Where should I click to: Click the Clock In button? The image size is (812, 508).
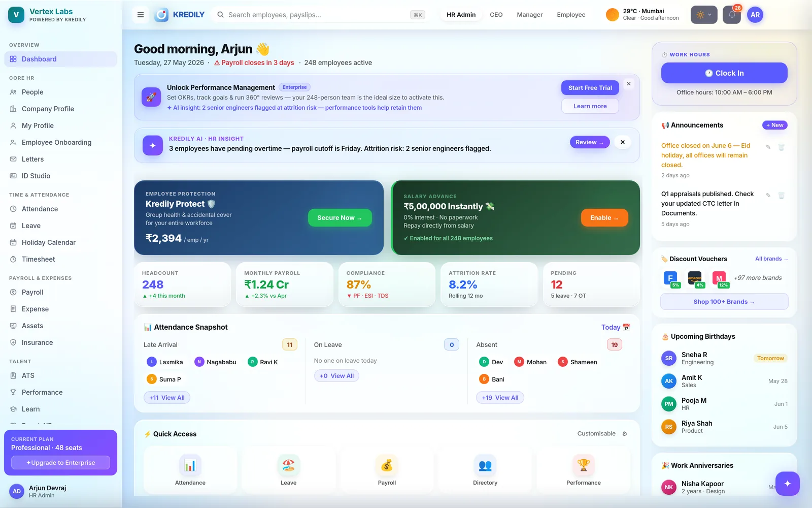(x=724, y=73)
